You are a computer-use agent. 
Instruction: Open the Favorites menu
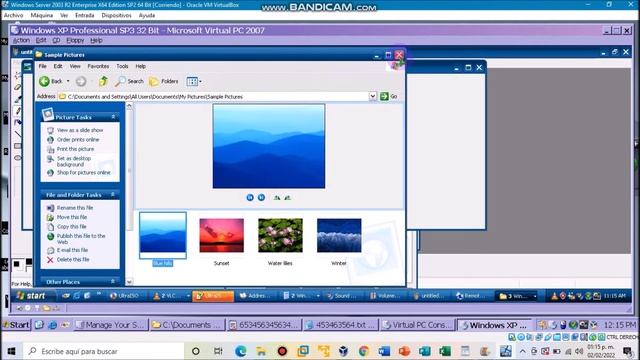98,66
